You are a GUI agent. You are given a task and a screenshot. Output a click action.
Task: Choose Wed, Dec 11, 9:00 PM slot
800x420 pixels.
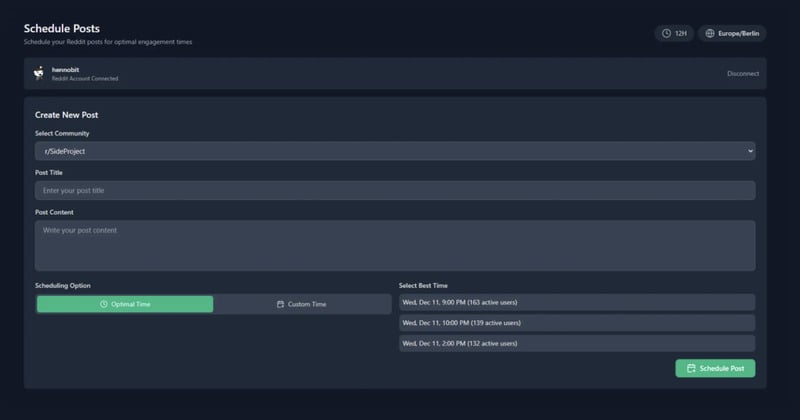click(576, 302)
